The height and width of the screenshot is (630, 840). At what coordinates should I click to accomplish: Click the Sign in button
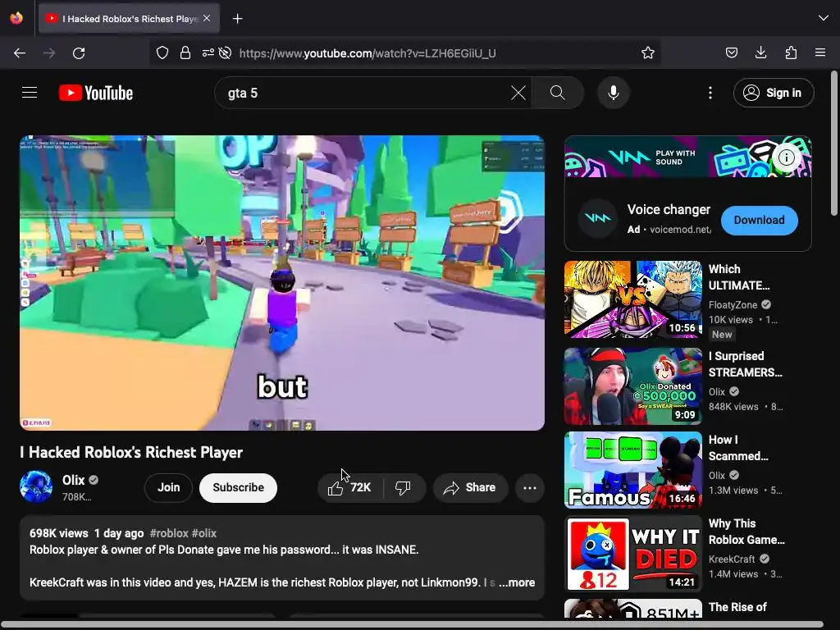774,93
